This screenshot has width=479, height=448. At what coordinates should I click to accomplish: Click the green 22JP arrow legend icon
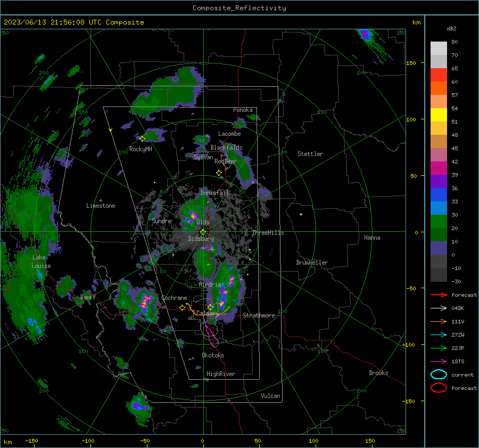tap(439, 348)
